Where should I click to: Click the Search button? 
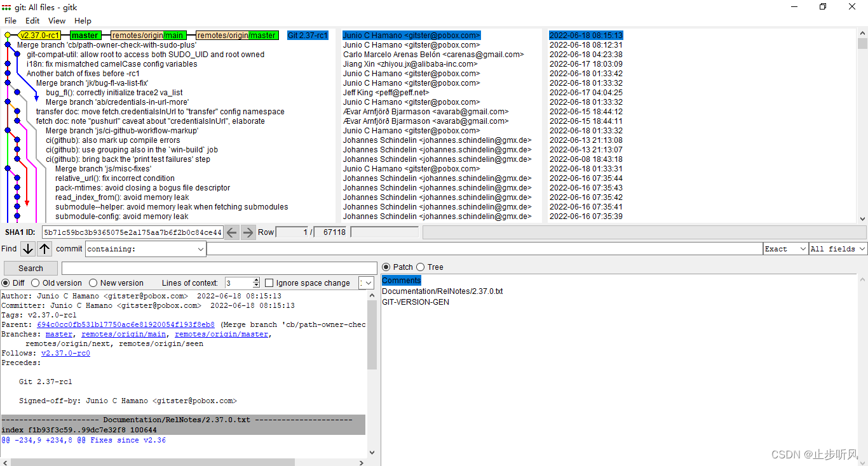pos(31,269)
